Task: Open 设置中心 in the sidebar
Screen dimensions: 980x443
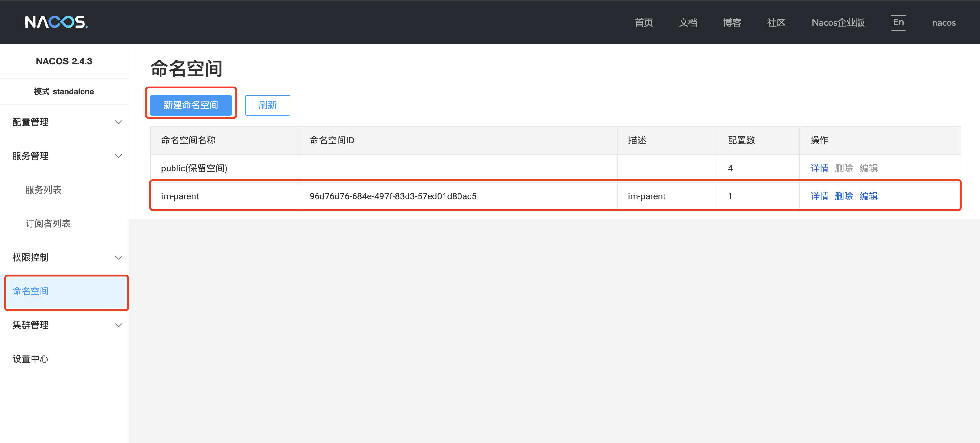Action: 31,359
